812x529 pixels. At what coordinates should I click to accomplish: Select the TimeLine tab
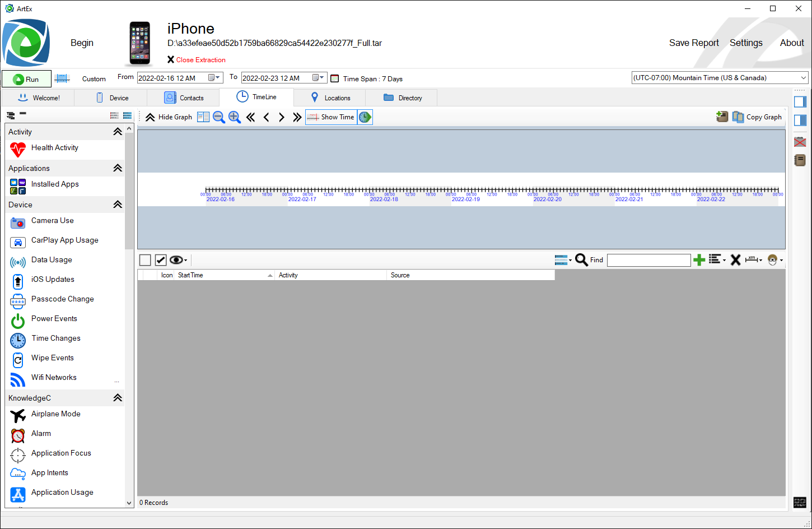tap(256, 97)
